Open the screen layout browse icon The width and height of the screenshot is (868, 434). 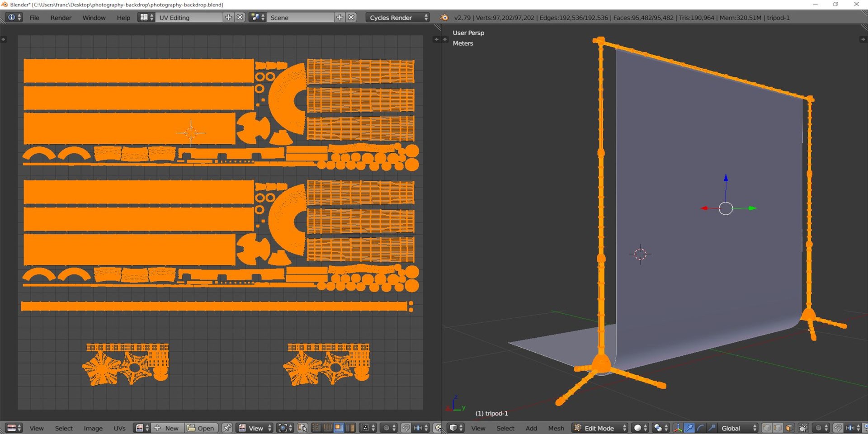coord(146,17)
